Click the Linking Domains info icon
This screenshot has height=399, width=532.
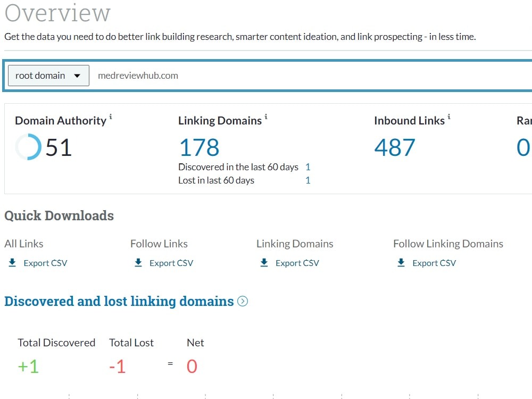pos(266,117)
